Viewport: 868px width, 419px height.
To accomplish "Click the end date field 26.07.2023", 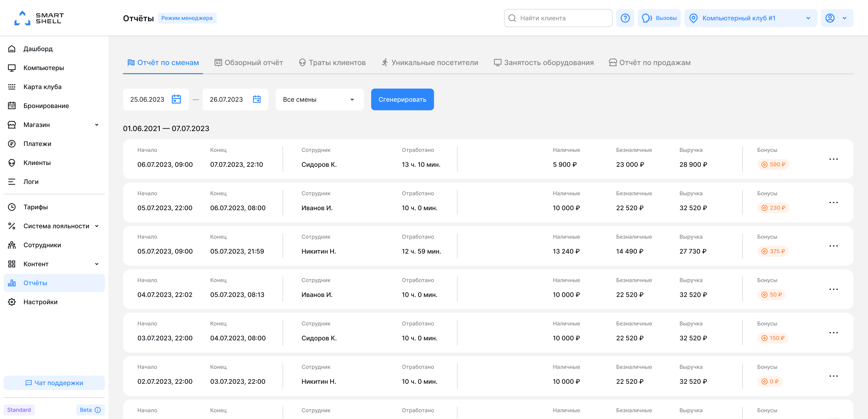I will point(235,99).
